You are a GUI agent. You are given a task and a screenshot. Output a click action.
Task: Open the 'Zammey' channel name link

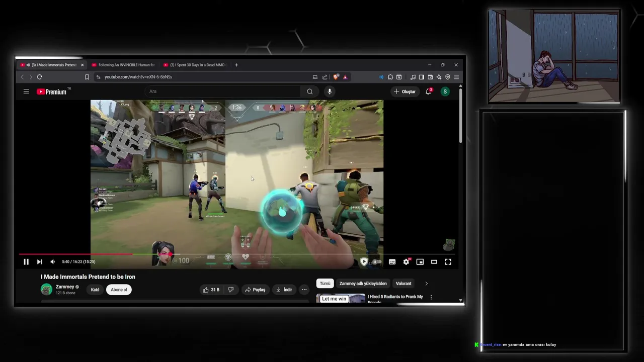65,287
